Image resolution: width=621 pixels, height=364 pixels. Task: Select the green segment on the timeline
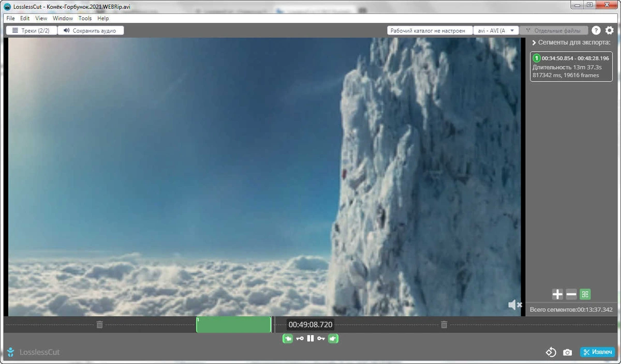coord(233,324)
